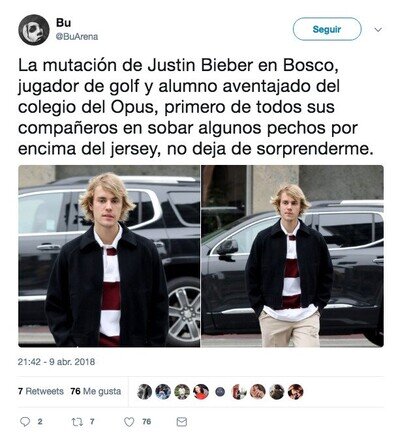Expand tweet options chevron next to Seguir
This screenshot has width=400, height=442.
tap(378, 30)
